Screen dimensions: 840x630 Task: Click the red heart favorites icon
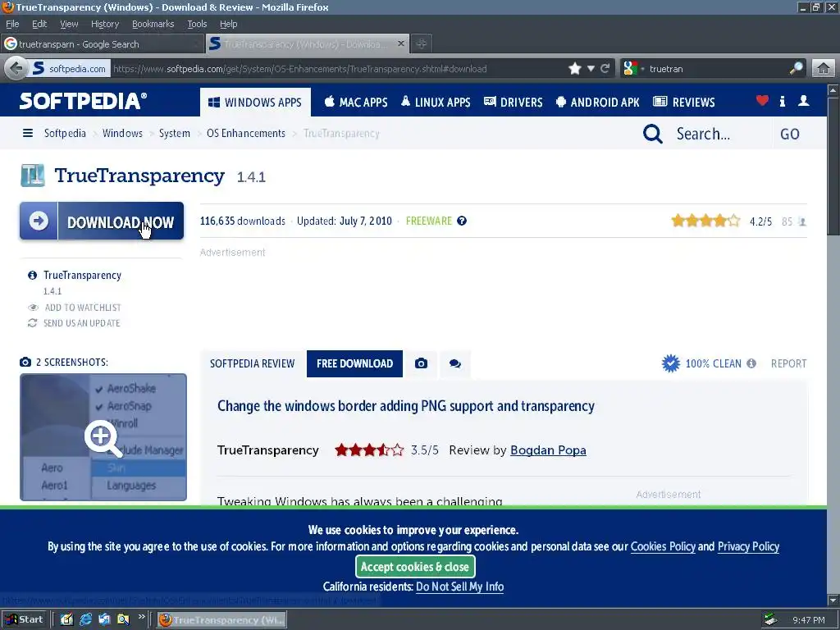click(762, 100)
